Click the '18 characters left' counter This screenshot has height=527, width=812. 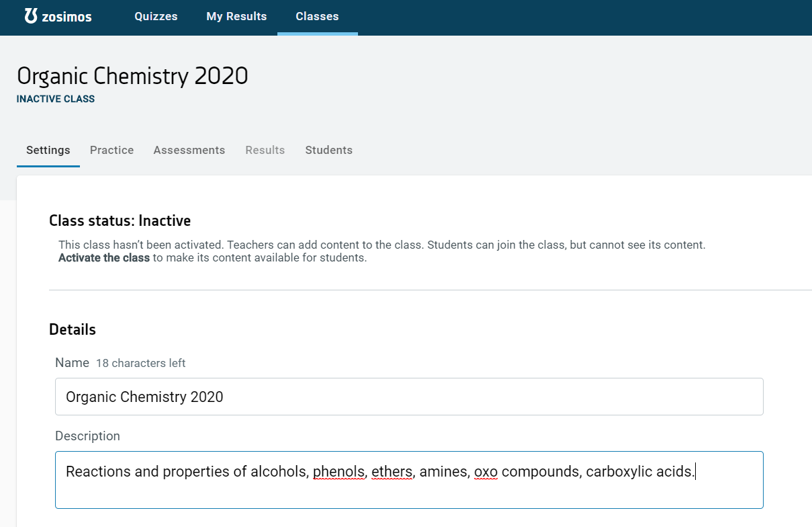pyautogui.click(x=140, y=363)
